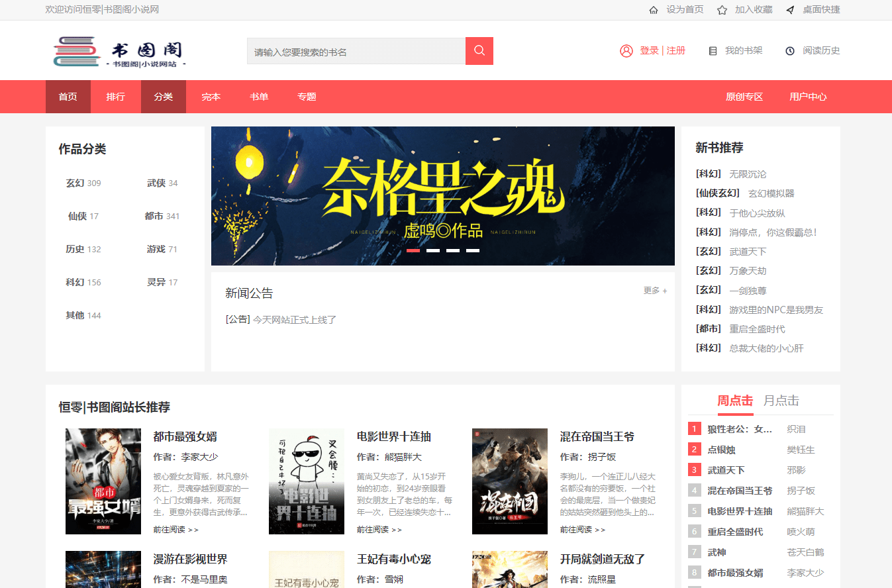Open new book 玄幻模拟器
Image resolution: width=892 pixels, height=588 pixels.
click(771, 193)
